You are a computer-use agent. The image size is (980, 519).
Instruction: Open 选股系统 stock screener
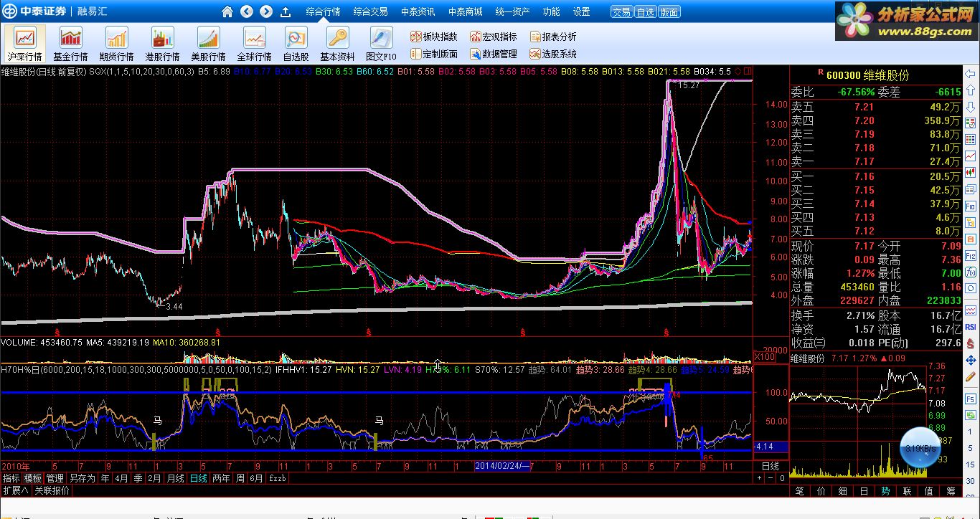553,54
